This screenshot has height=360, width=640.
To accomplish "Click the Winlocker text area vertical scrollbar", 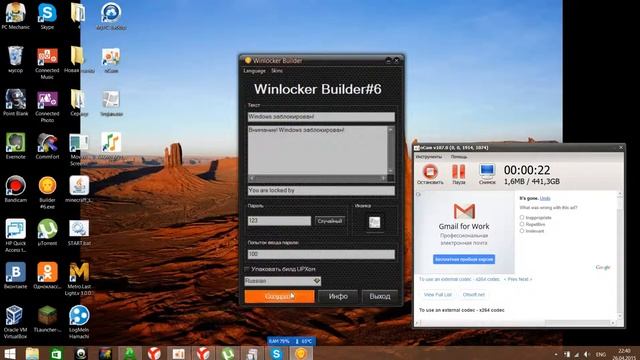I will (391, 150).
